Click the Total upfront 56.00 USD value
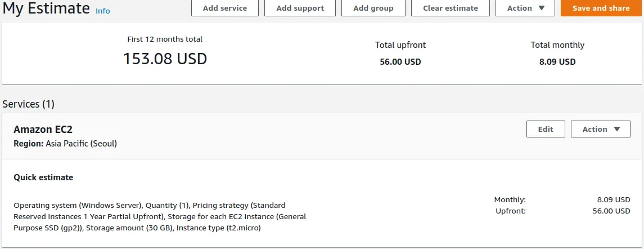 pos(400,62)
